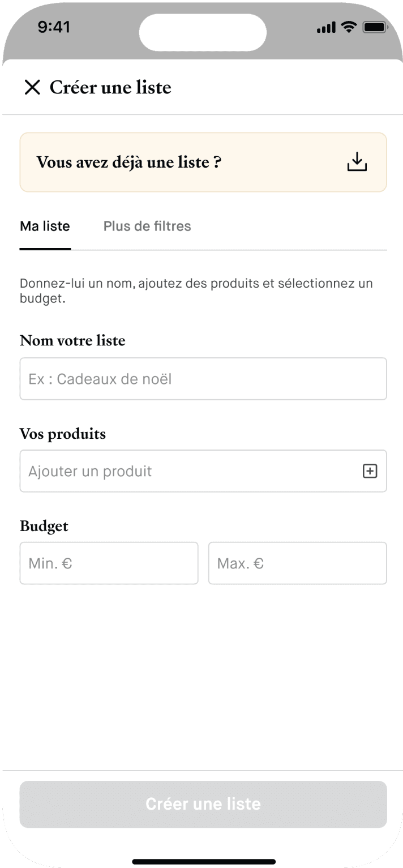This screenshot has height=868, width=403.
Task: Click the plus icon in the product field
Action: (370, 471)
